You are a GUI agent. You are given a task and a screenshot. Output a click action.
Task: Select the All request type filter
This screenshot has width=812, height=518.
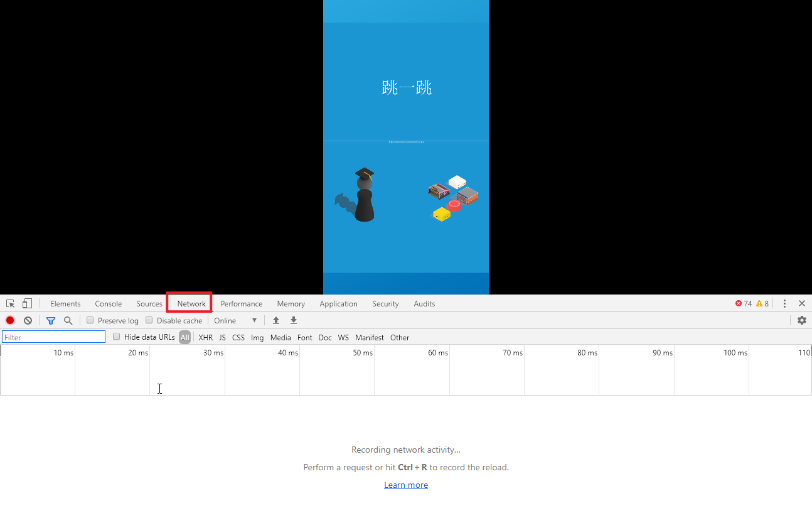point(184,337)
